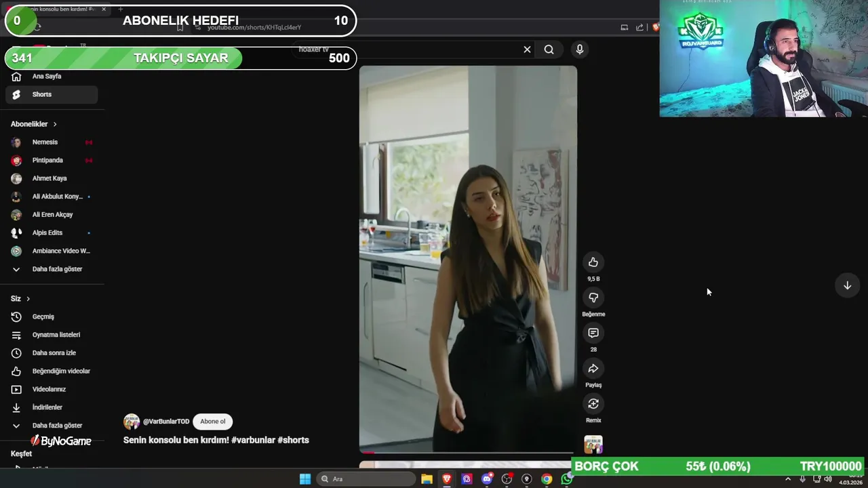Open Ali Eren Akçay channel

pyautogui.click(x=52, y=215)
